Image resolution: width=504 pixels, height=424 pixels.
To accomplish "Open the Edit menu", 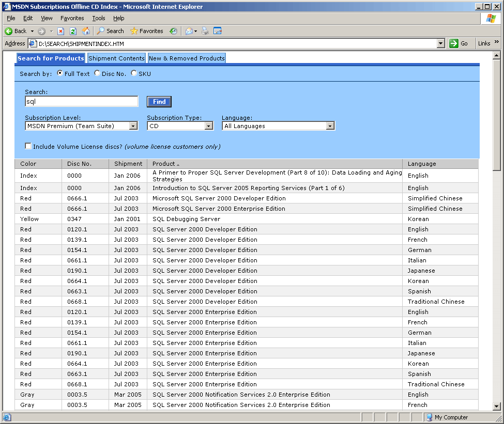I will pyautogui.click(x=28, y=18).
